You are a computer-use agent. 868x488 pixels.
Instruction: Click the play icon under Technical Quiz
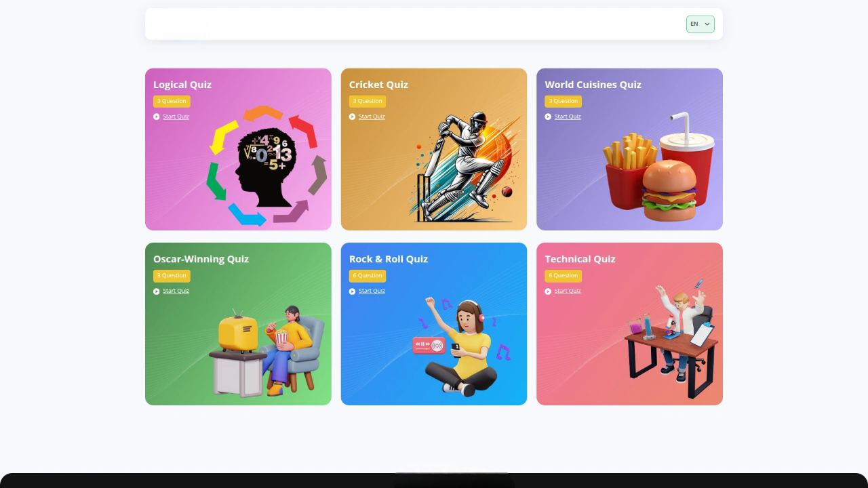[x=548, y=291]
